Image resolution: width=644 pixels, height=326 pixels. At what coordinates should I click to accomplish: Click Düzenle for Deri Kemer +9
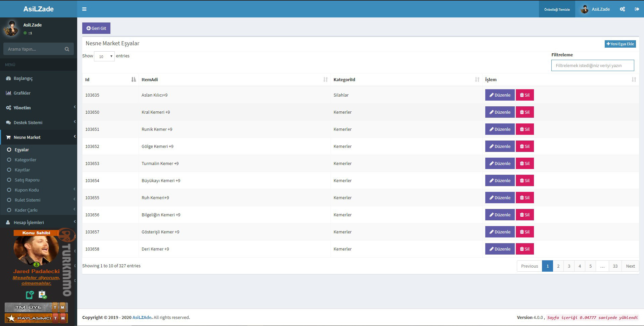point(500,249)
